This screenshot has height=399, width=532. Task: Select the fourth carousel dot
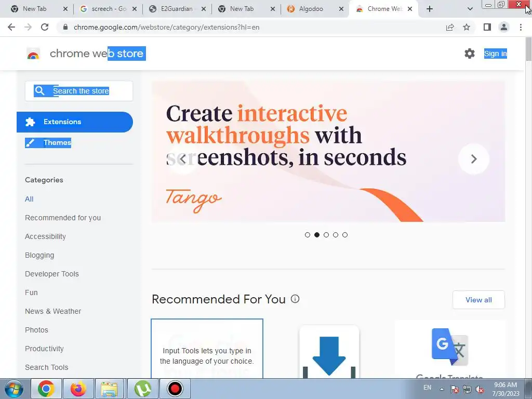[336, 235]
